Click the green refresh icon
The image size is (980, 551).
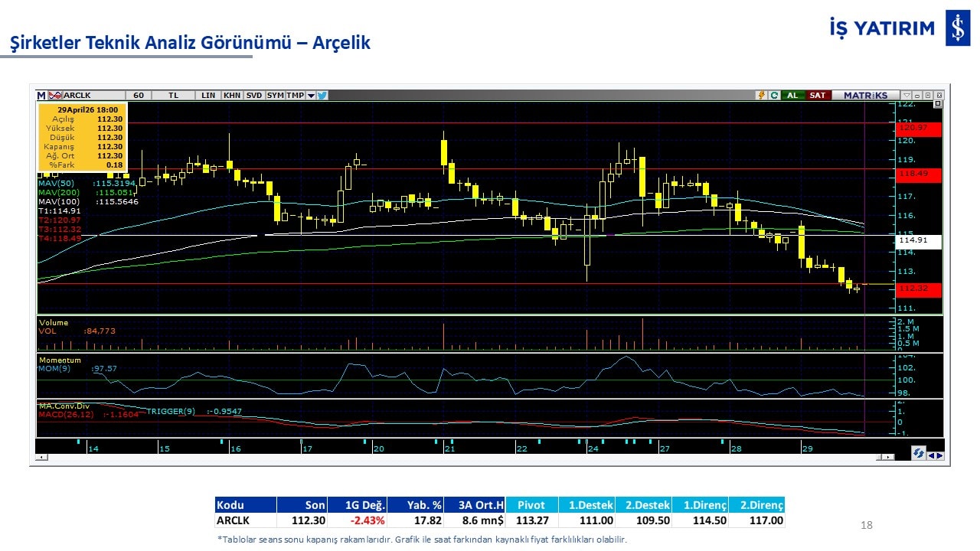pyautogui.click(x=774, y=96)
